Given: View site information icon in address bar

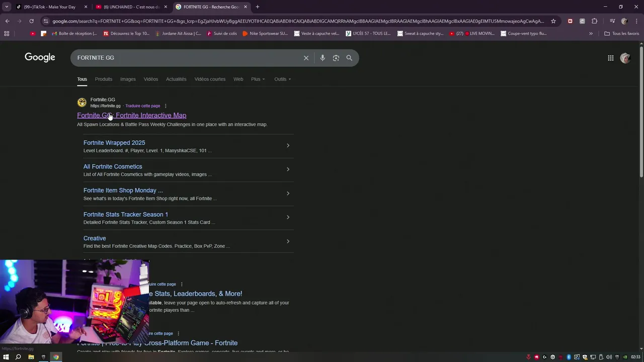Looking at the screenshot, I should tap(46, 21).
